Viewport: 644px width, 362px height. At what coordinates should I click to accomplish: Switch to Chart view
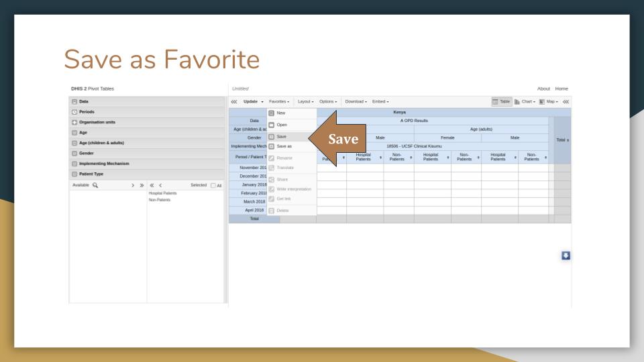coord(525,101)
